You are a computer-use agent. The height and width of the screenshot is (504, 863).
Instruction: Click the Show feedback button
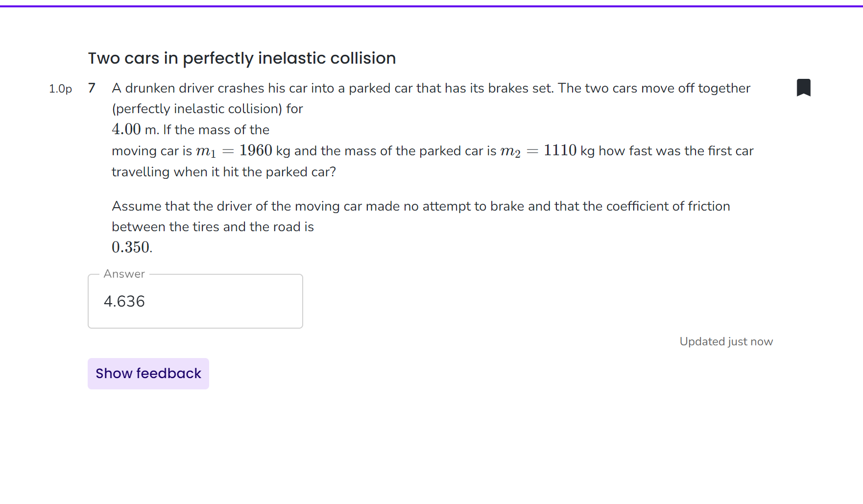pyautogui.click(x=148, y=373)
